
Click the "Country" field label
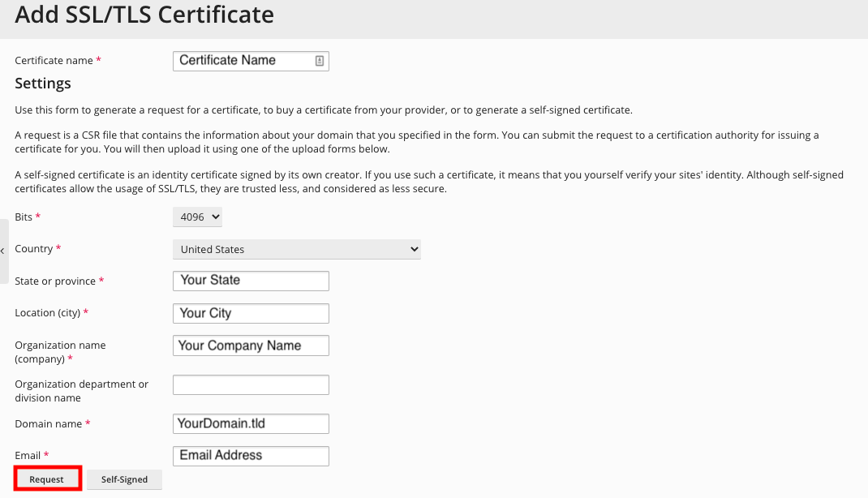(x=34, y=249)
